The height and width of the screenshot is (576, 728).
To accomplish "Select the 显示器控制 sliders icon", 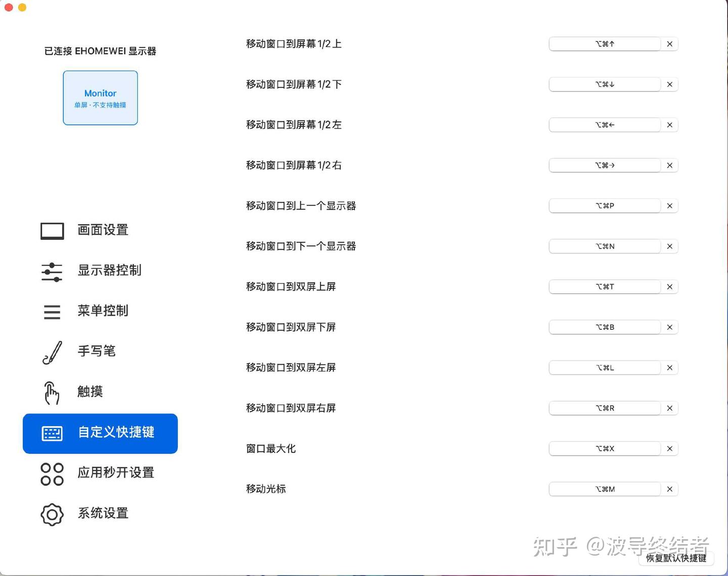I will (x=52, y=272).
